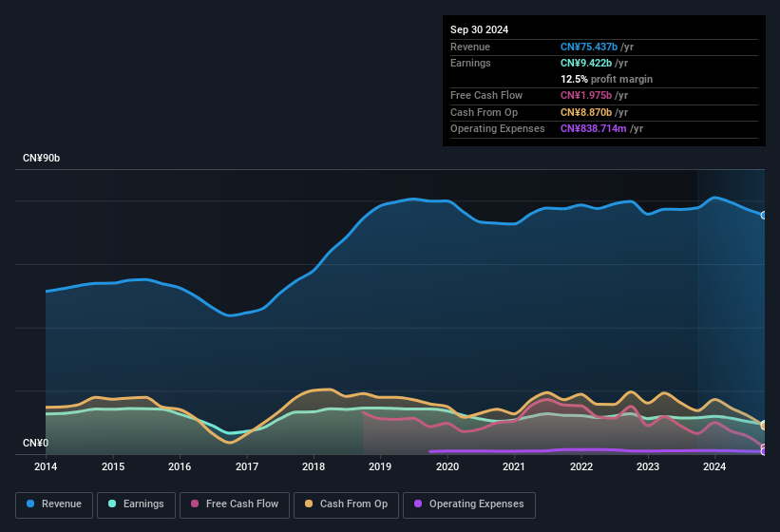Screen dimensions: 780x532
Task: Click the 12.5% profit margin text
Action: pyautogui.click(x=606, y=79)
